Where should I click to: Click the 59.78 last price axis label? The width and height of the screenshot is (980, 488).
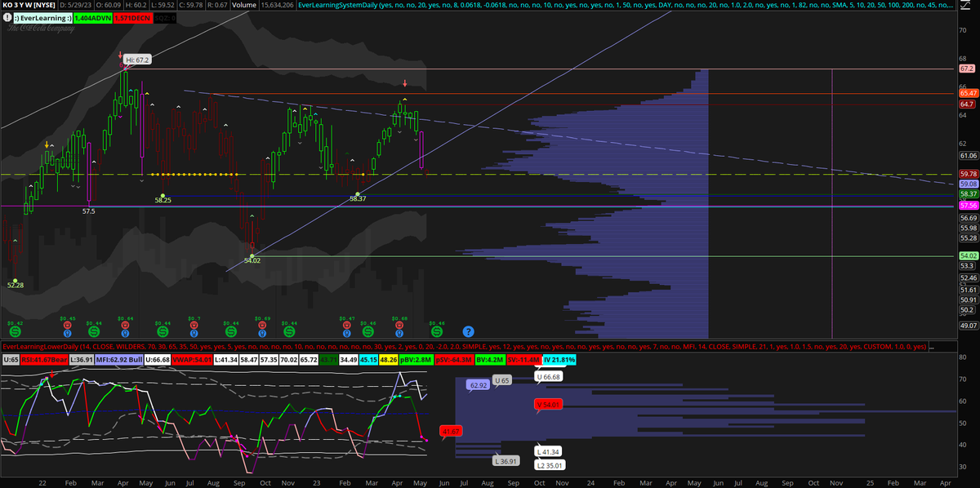[x=968, y=174]
